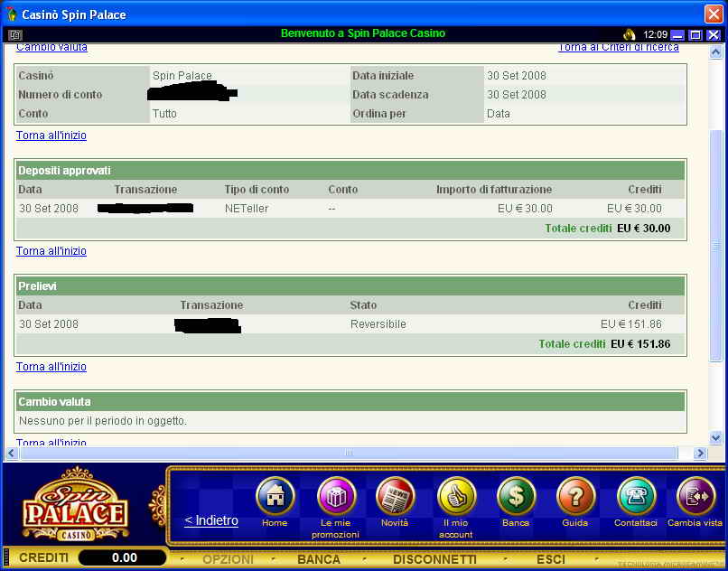The width and height of the screenshot is (728, 571).
Task: Click the Benvenuto a Spin Palace Casino banner text
Action: (x=363, y=33)
